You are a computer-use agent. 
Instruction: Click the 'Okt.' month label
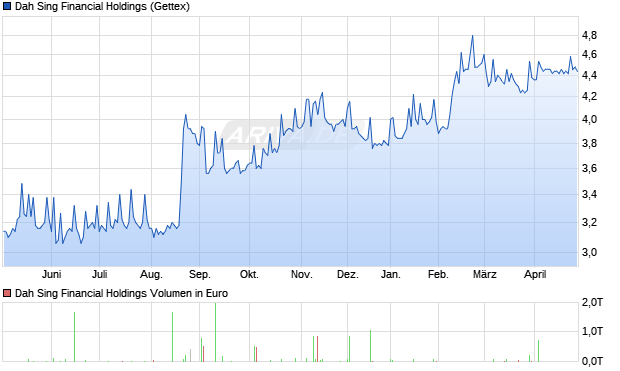[x=249, y=274]
